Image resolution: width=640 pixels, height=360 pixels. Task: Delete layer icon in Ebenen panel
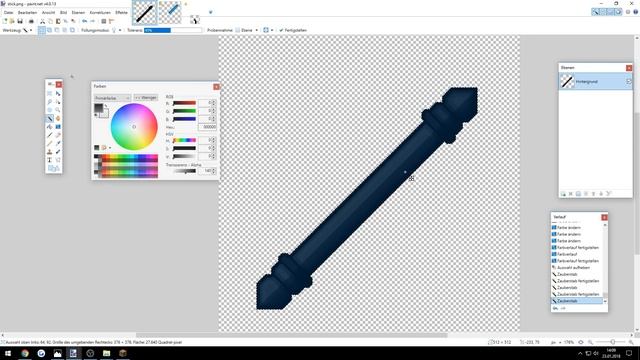[571, 194]
